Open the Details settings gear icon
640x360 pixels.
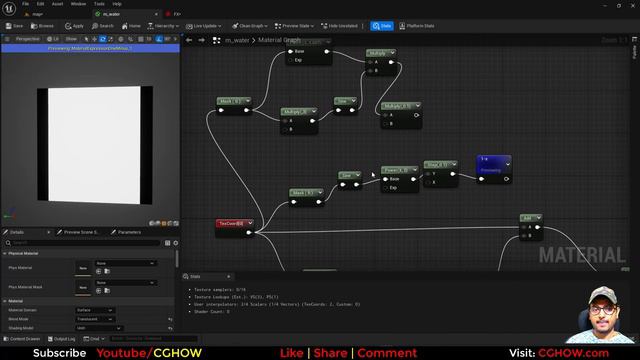(x=176, y=243)
